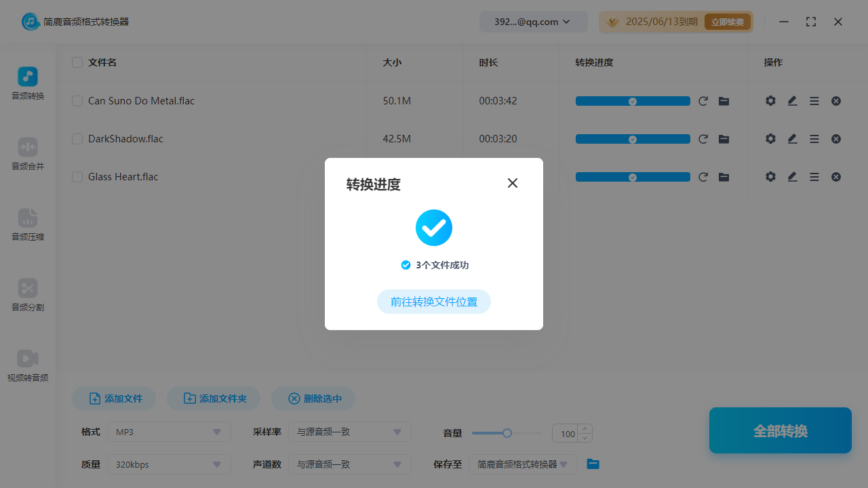Tick the DarkShadow.flac checkbox
The height and width of the screenshot is (488, 868).
tap(77, 139)
